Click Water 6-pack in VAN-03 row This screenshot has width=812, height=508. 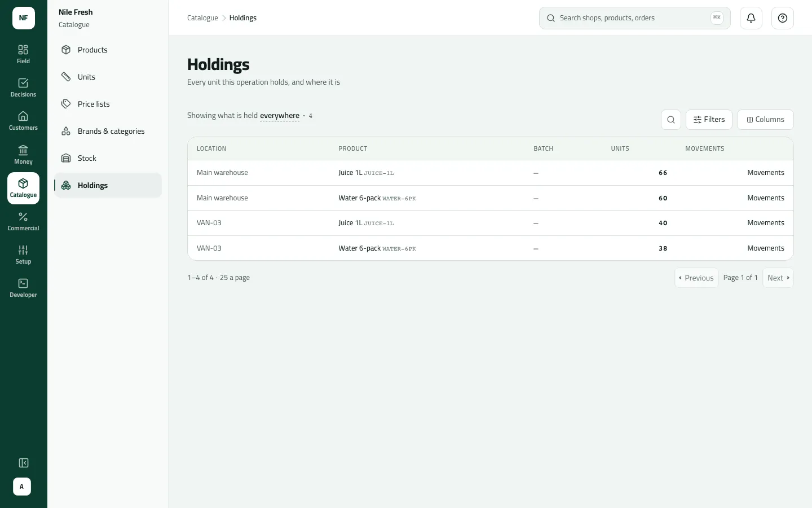[x=359, y=248]
